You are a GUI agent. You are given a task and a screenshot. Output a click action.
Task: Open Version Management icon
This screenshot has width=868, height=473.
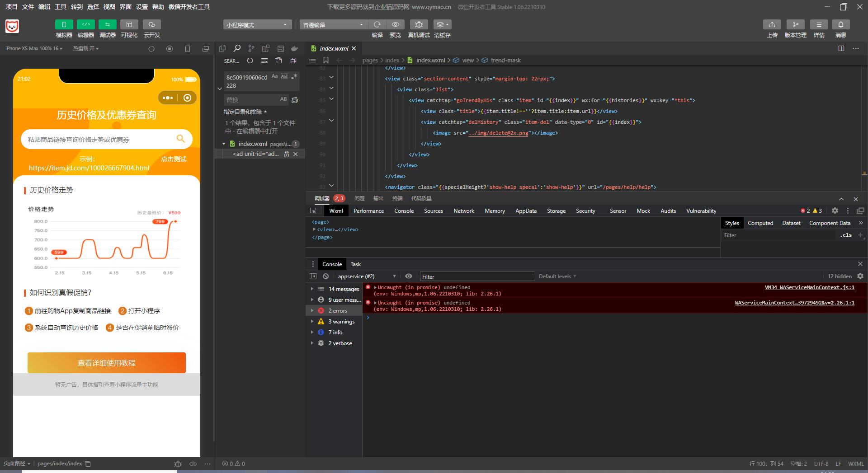(x=795, y=24)
